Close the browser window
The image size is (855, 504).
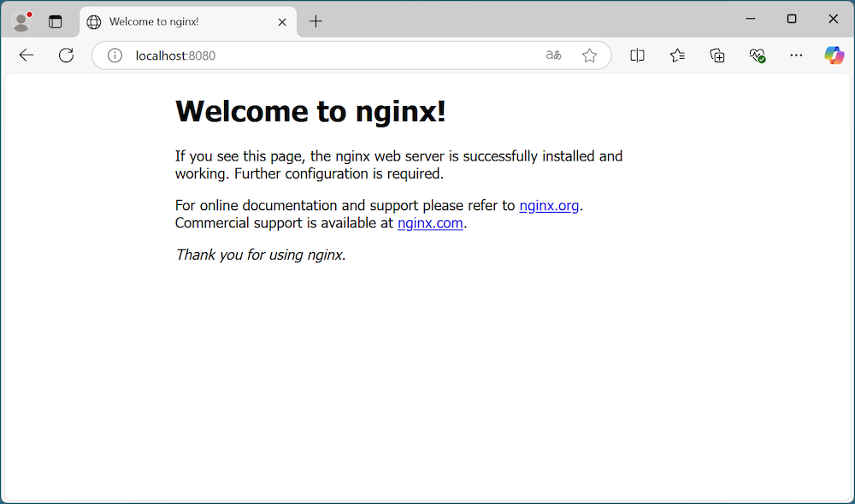pyautogui.click(x=833, y=19)
